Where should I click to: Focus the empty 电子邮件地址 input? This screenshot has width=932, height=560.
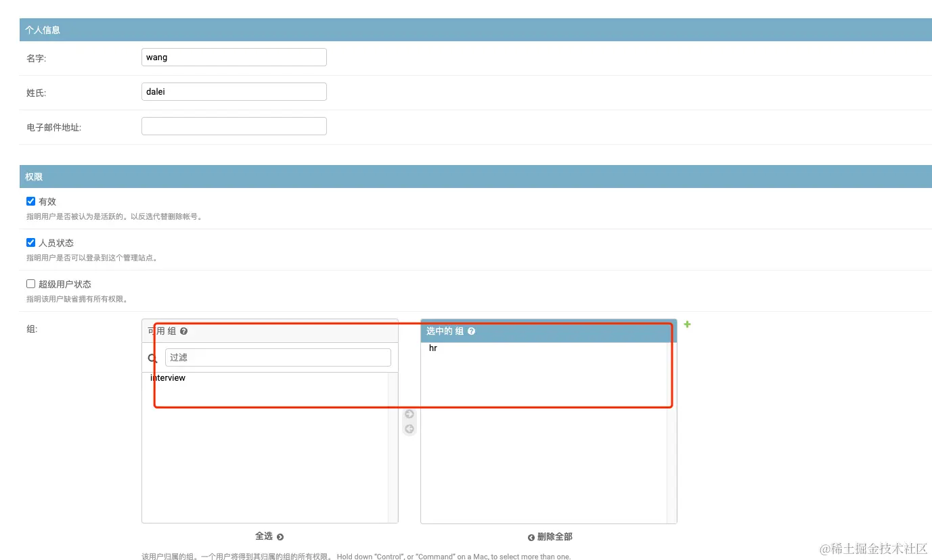tap(234, 126)
